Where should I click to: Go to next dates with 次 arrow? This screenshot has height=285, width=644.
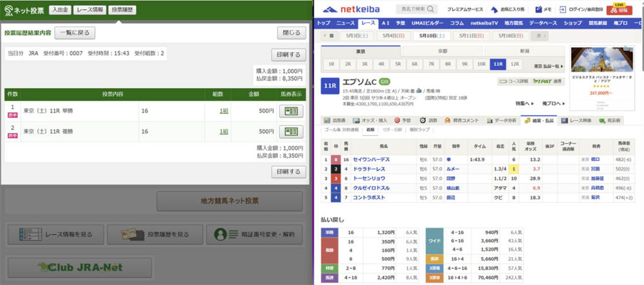[x=539, y=36]
